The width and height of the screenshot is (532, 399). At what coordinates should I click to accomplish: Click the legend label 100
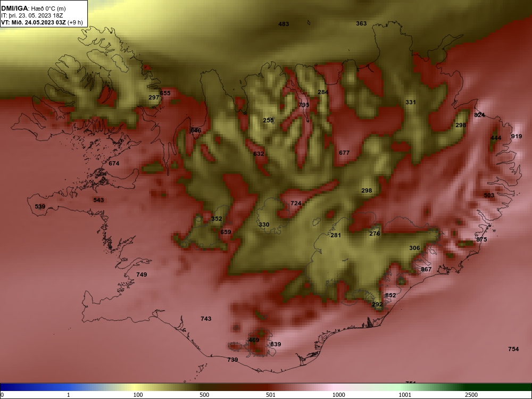pos(138,395)
